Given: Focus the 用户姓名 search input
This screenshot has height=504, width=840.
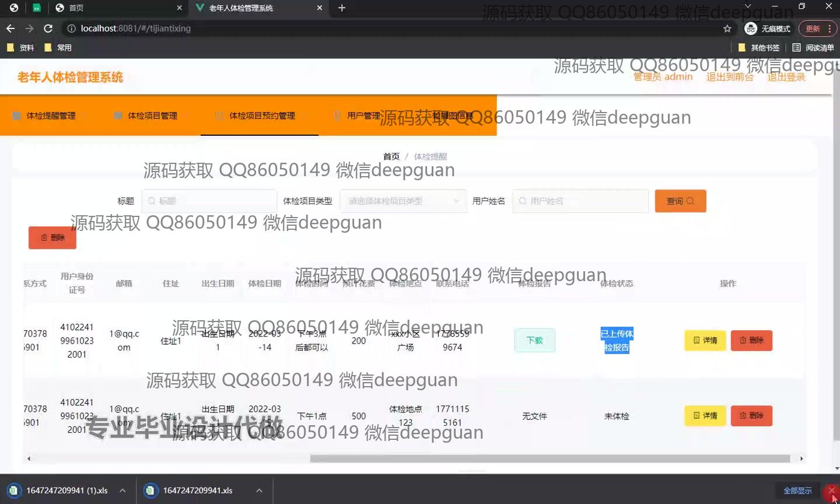Looking at the screenshot, I should 580,201.
